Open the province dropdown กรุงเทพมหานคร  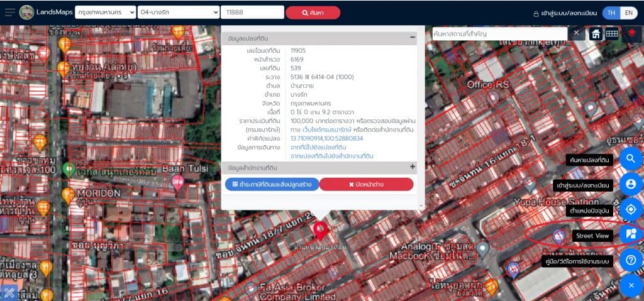(105, 13)
